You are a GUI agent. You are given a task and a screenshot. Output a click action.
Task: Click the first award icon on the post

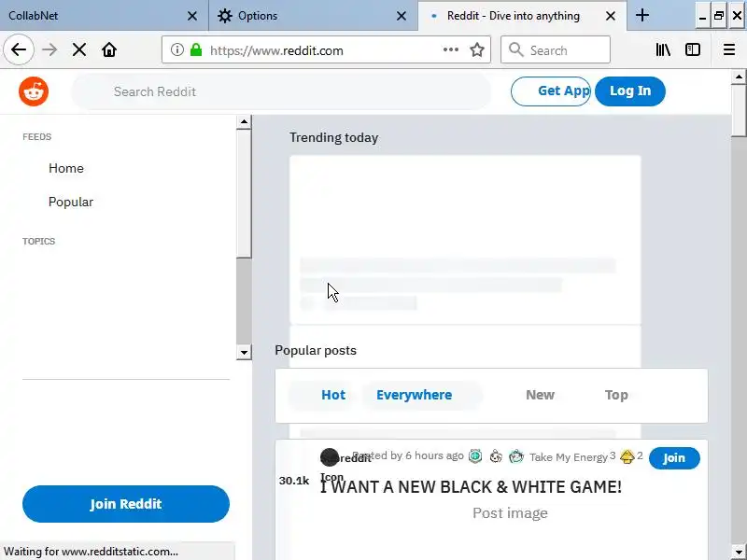point(475,456)
